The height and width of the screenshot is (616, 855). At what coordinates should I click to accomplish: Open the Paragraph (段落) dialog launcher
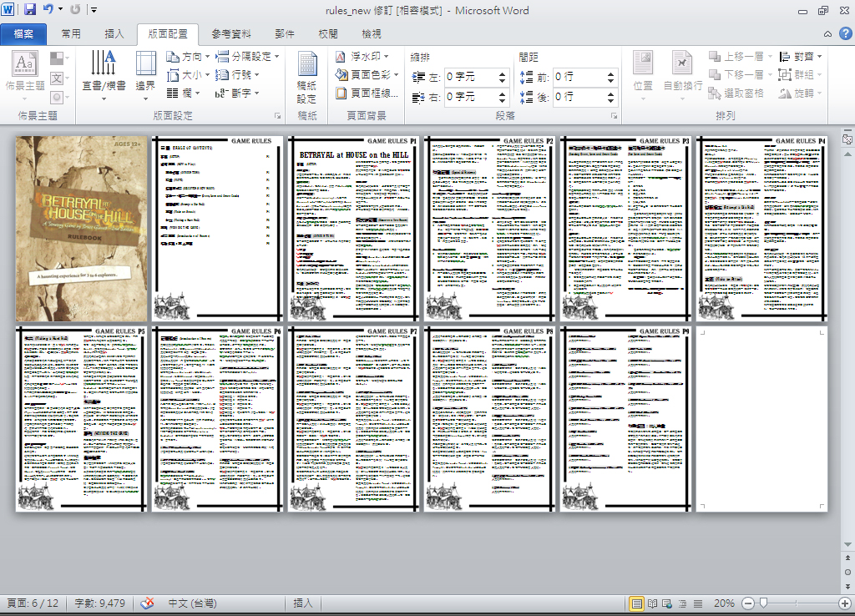pyautogui.click(x=614, y=115)
